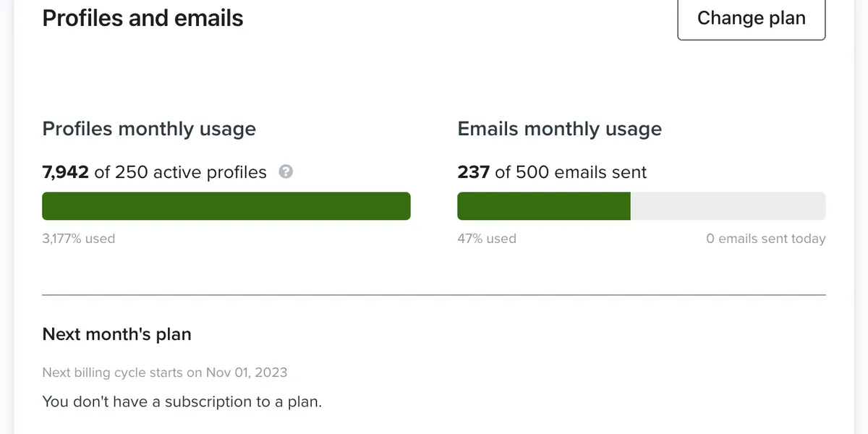Viewport: 868px width, 434px height.
Task: Click the green filled portion of emails bar
Action: pyautogui.click(x=544, y=206)
